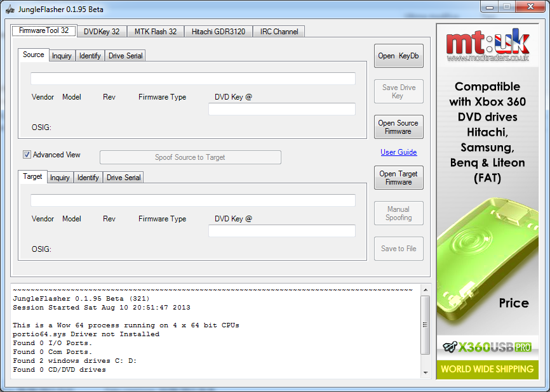The height and width of the screenshot is (392, 550).
Task: Click the Target panel Firmware Type label
Action: point(163,219)
